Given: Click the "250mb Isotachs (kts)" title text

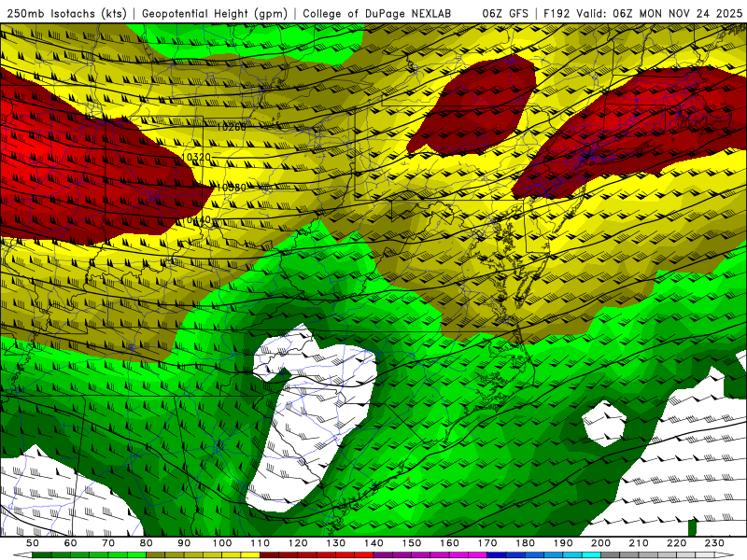Looking at the screenshot, I should [66, 14].
